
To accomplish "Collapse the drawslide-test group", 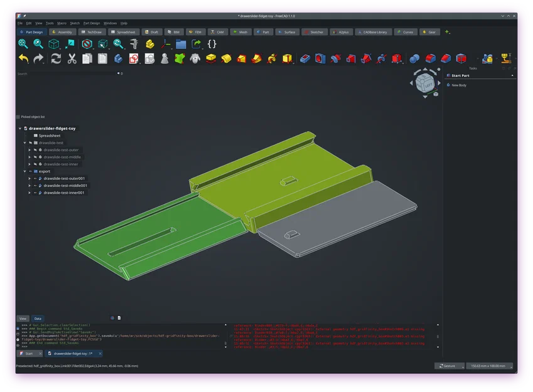I will pos(25,142).
